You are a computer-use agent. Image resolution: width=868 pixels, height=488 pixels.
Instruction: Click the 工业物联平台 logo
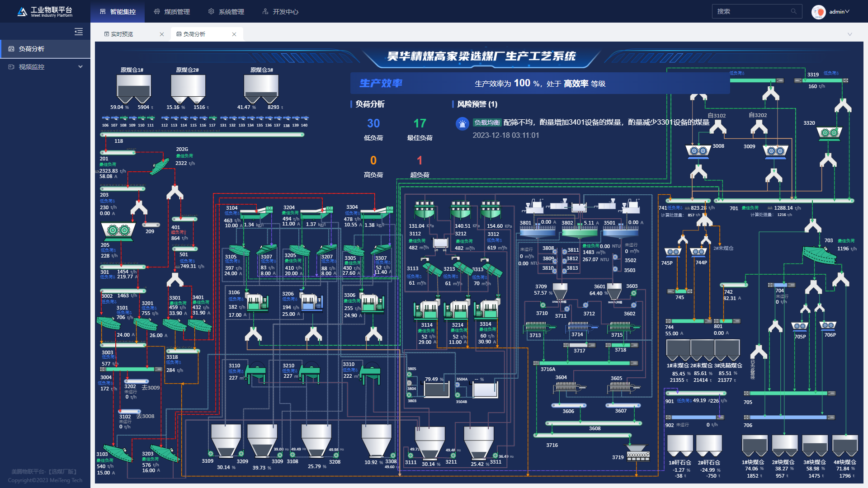point(45,12)
